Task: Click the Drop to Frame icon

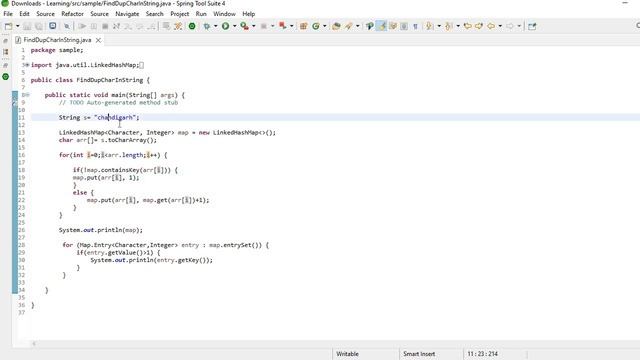Action: 166,26
